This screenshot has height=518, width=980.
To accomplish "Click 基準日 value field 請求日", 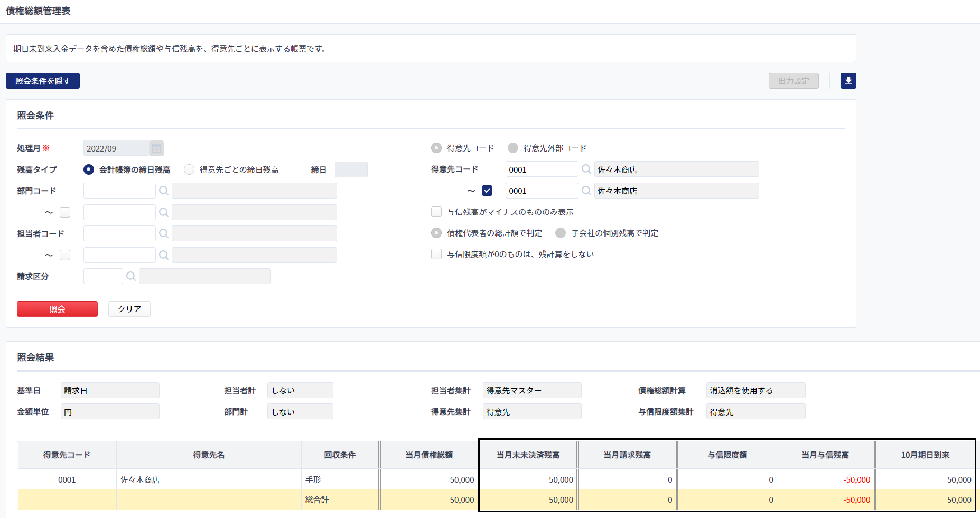I will pyautogui.click(x=110, y=390).
